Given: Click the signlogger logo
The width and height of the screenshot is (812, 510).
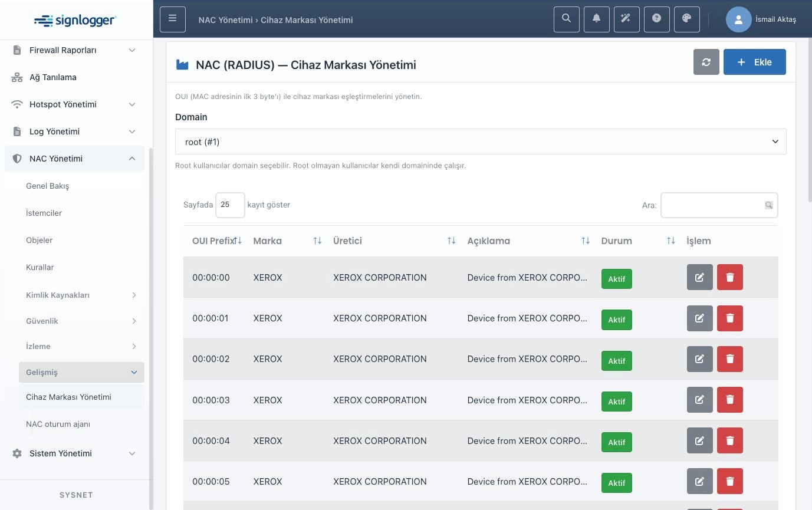Looking at the screenshot, I should click(x=75, y=21).
